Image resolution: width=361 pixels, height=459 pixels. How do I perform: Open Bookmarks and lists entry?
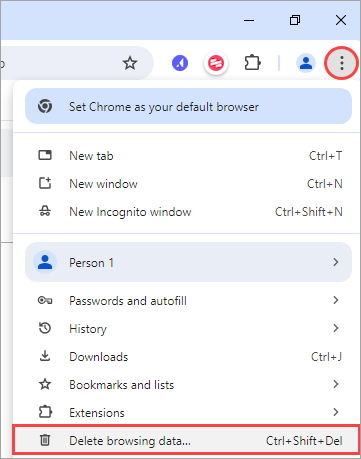188,385
